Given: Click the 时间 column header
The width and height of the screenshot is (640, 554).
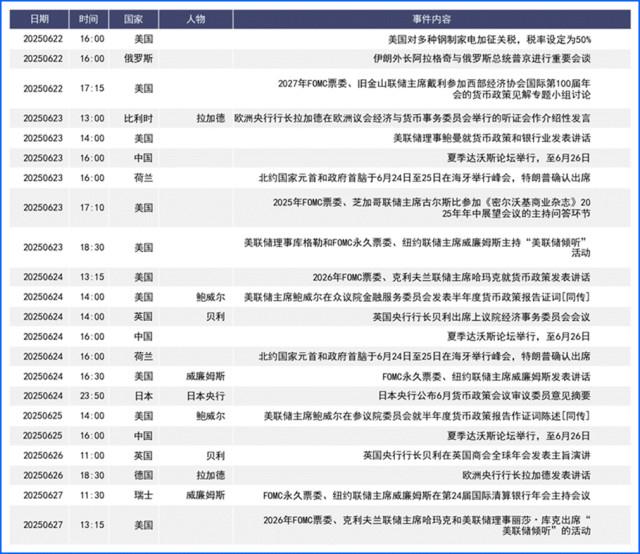Looking at the screenshot, I should tap(89, 19).
